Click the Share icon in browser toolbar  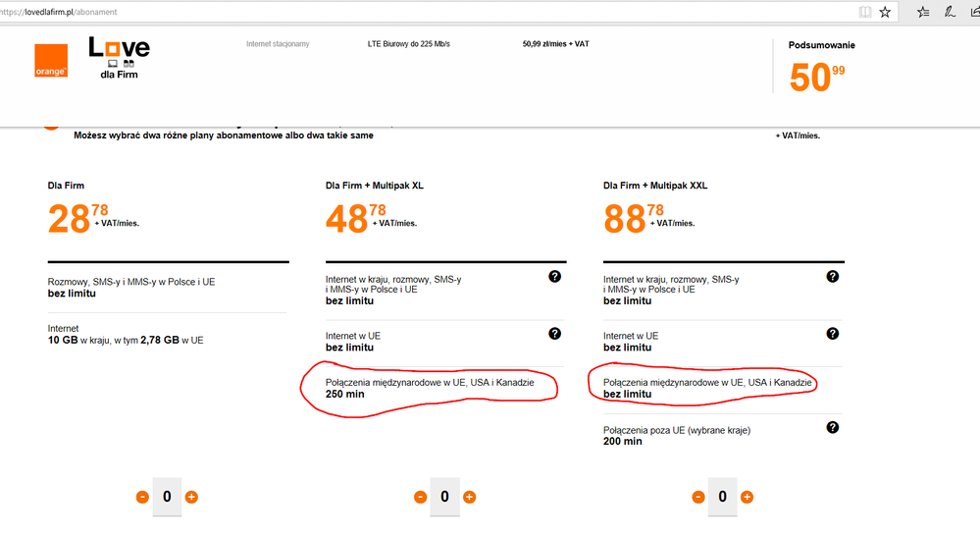pyautogui.click(x=974, y=12)
